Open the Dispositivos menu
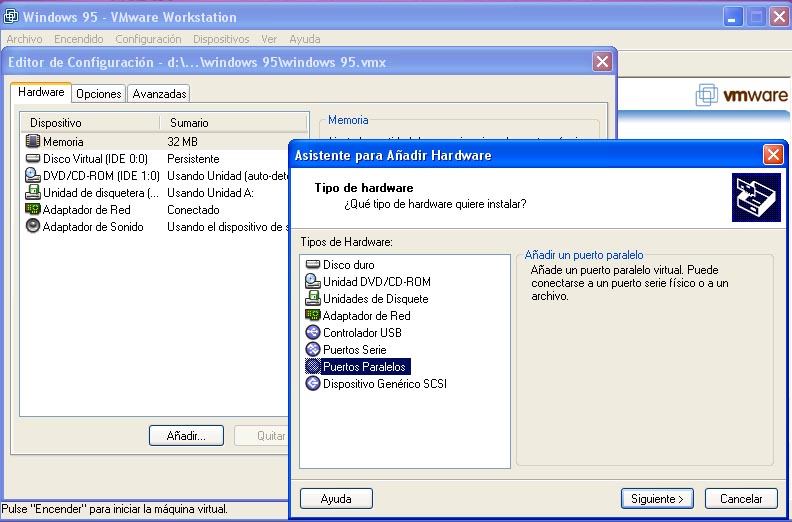Viewport: 792px width, 522px height. coord(221,39)
